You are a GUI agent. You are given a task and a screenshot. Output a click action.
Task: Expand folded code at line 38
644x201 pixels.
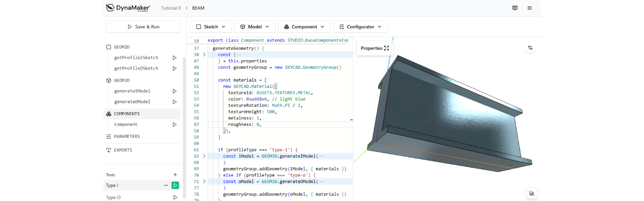click(204, 55)
